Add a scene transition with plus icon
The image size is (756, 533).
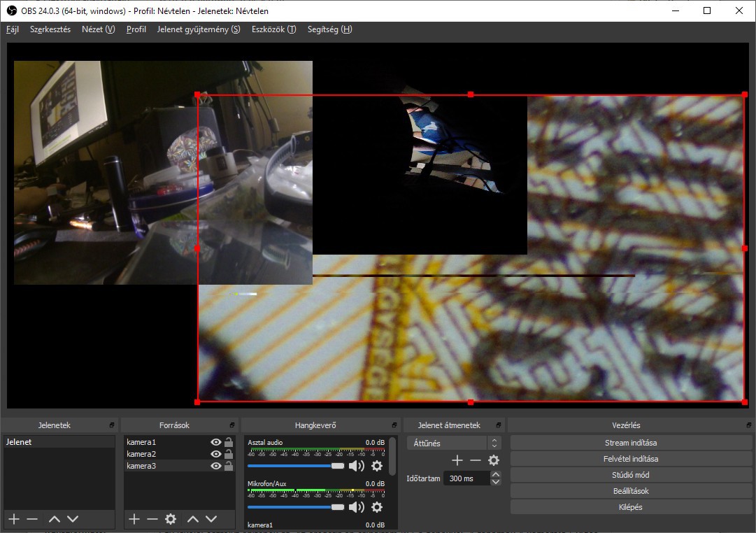[457, 460]
